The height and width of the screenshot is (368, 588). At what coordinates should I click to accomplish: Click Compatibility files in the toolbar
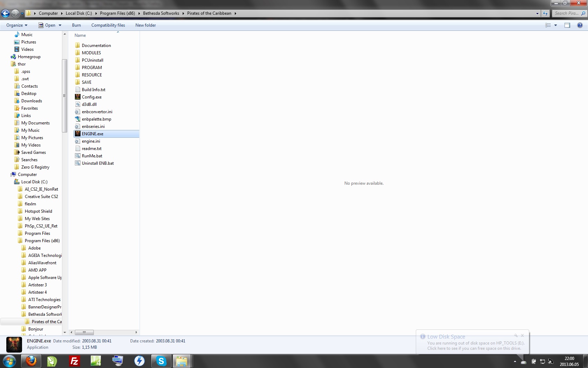[x=108, y=25]
